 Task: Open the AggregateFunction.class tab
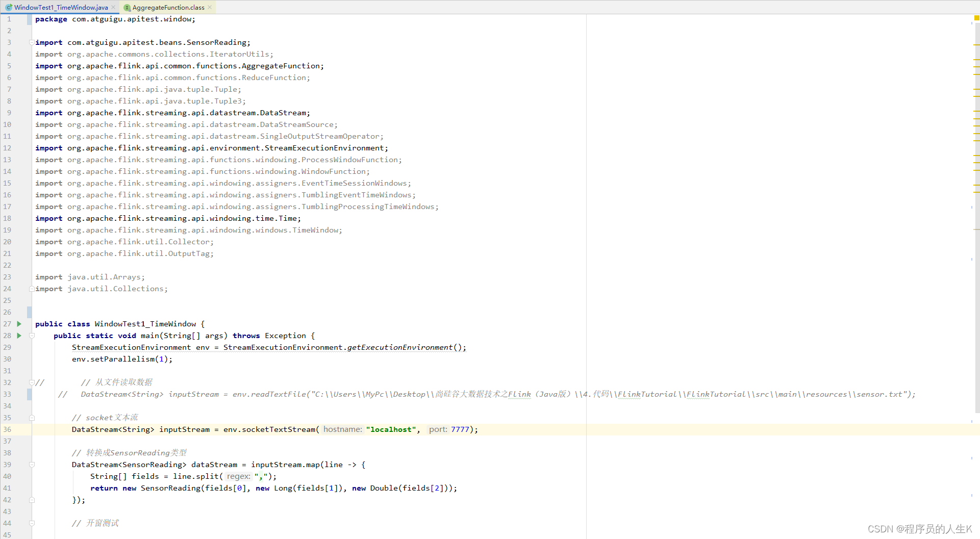point(168,7)
